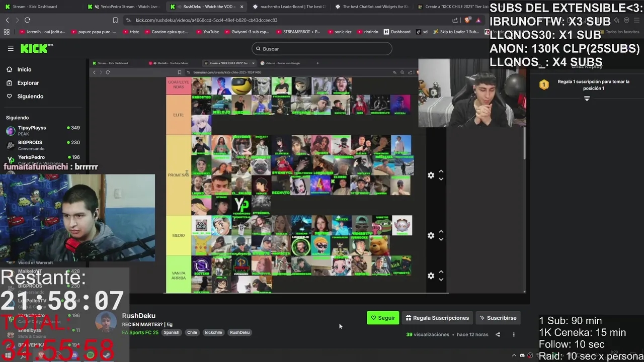Click the Brave Rewards triangle icon
This screenshot has height=362, width=644.
pos(478,20)
